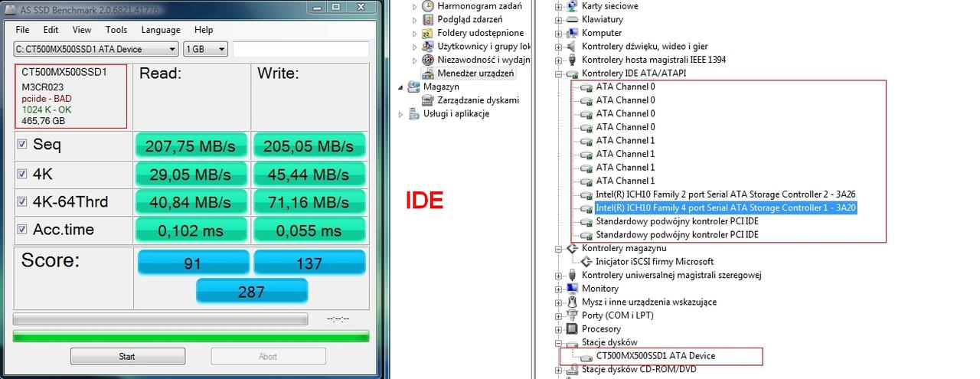Click the Stacje dysków CD-ROM/DVD icon
Screen dimensions: 980x379
pos(572,370)
